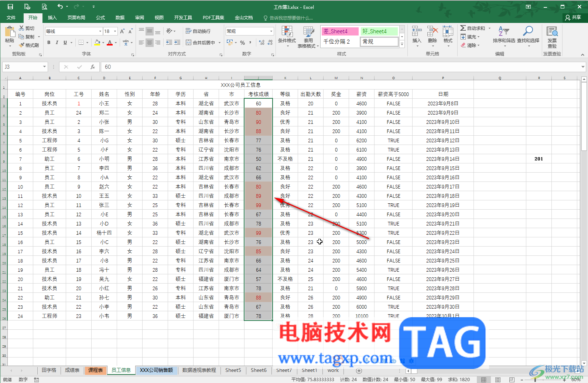Expand the Name Box dropdown
This screenshot has height=383, width=588.
pos(45,67)
